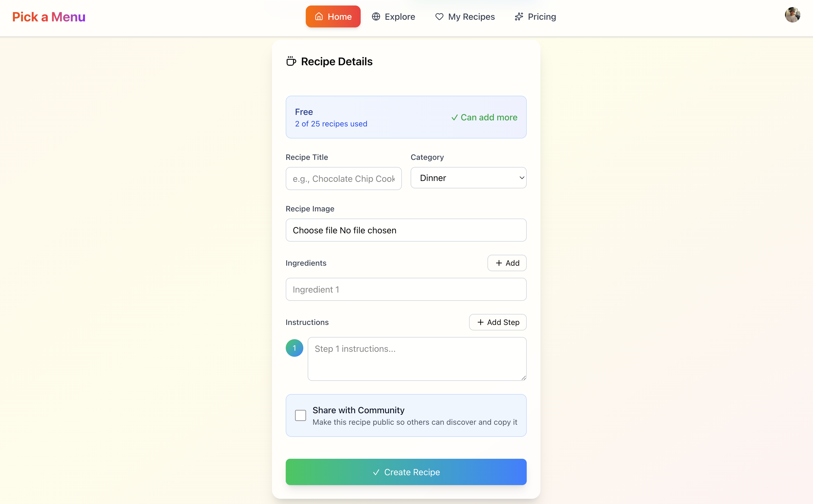813x504 pixels.
Task: Click the Ingredient 1 text field
Action: tap(406, 289)
